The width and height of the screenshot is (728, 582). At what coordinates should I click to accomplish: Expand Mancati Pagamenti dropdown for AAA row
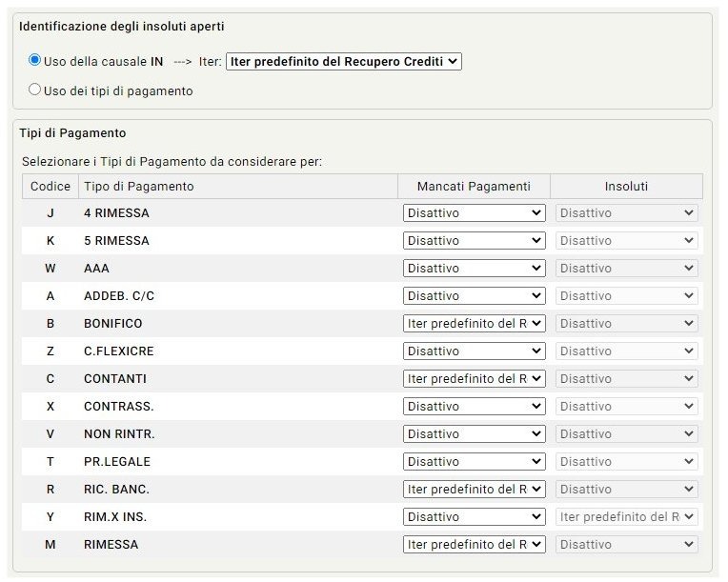click(474, 269)
